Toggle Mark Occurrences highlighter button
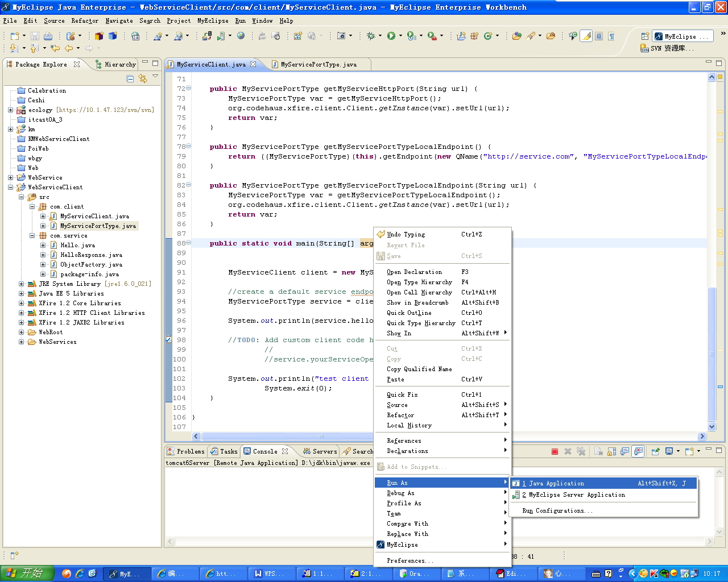728x582 pixels. [586, 36]
